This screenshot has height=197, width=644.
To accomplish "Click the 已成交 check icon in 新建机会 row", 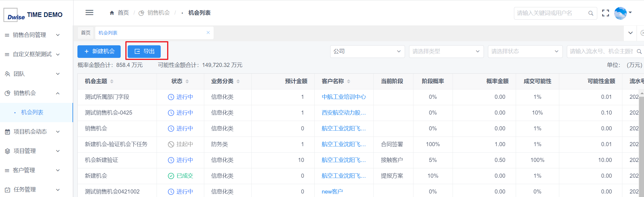I will click(171, 176).
